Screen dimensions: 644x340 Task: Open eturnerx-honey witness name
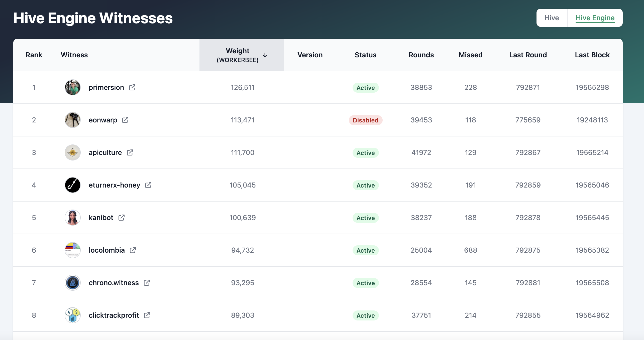[115, 185]
